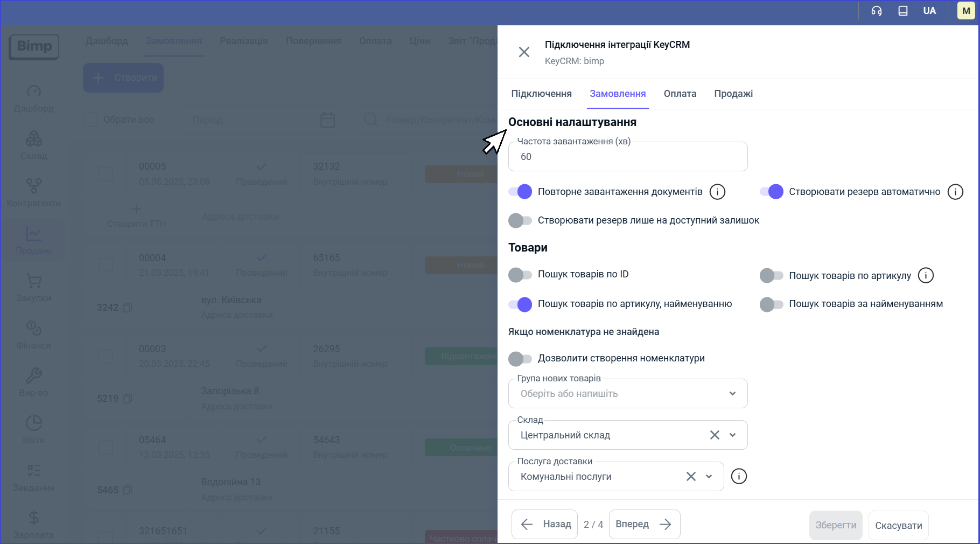Screen dimensions: 980x544
Task: Click the Зберегти button
Action: (x=836, y=525)
